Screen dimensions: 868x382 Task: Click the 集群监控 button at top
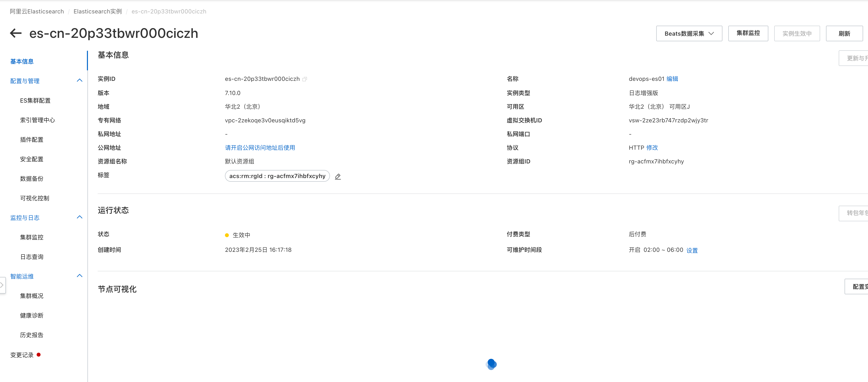748,33
